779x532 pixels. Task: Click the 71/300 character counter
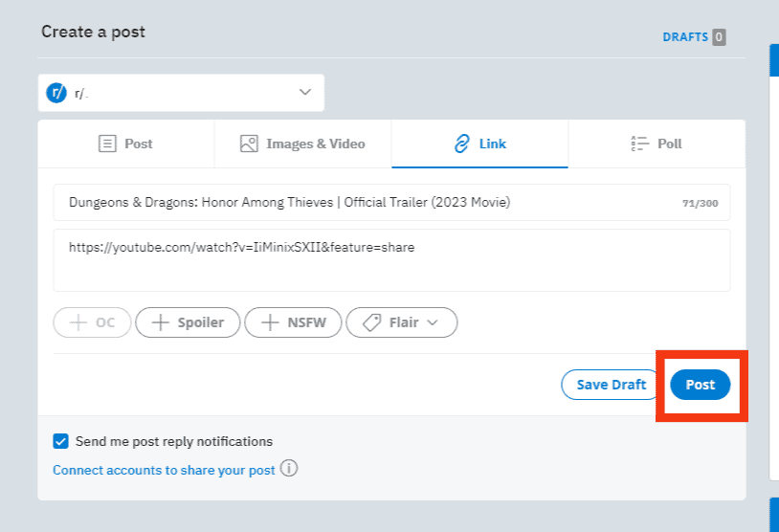(x=700, y=203)
